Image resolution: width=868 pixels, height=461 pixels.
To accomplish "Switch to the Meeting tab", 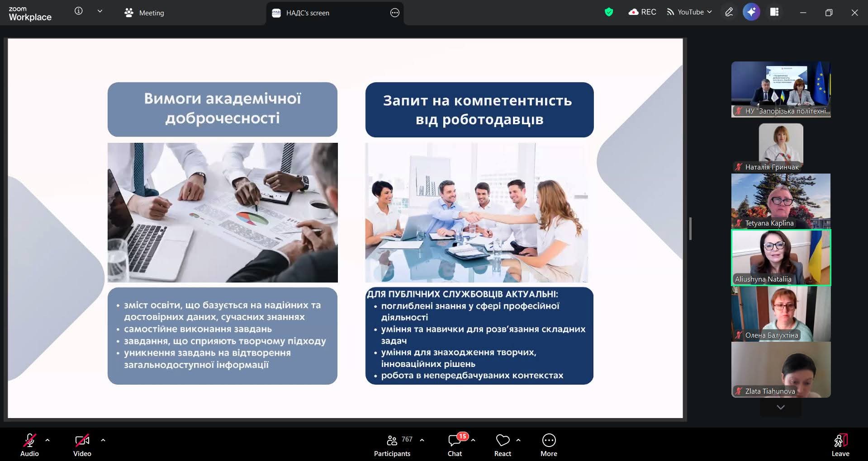I will coord(145,13).
